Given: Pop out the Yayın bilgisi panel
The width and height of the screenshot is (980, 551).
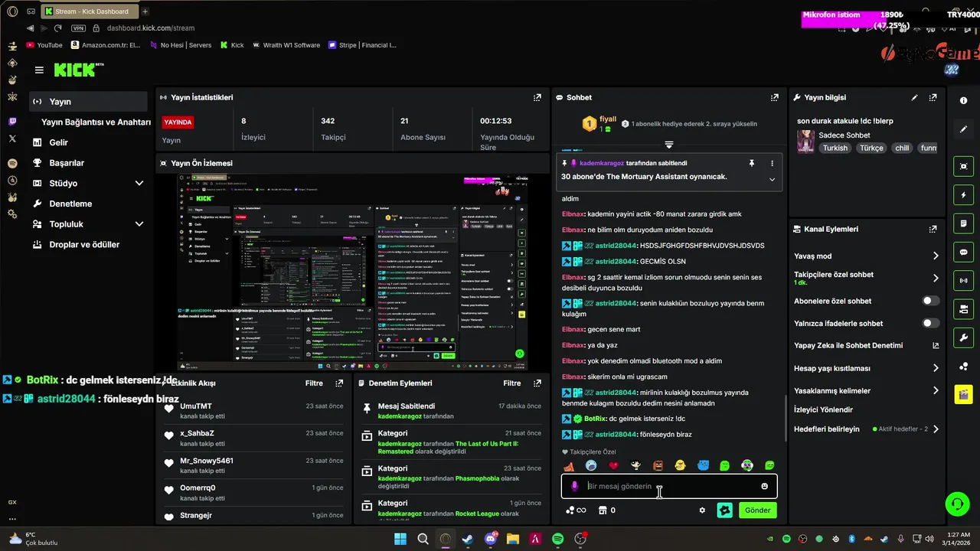Looking at the screenshot, I should 933,97.
